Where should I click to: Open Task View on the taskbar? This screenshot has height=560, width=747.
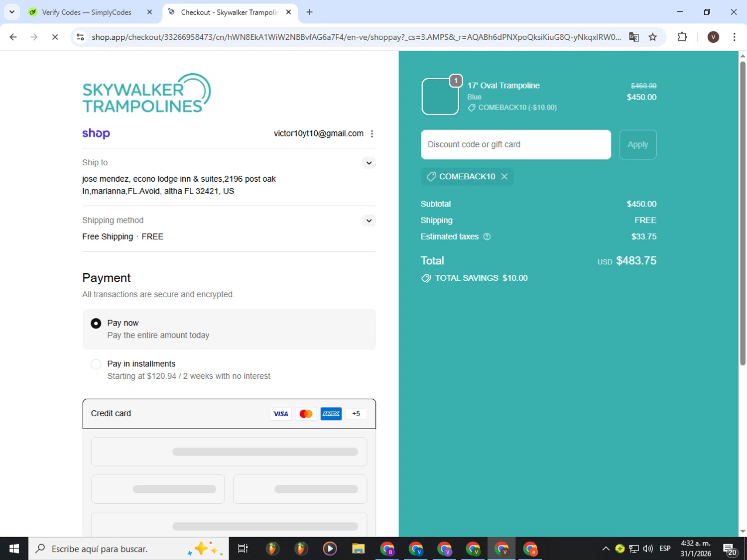[x=243, y=549]
